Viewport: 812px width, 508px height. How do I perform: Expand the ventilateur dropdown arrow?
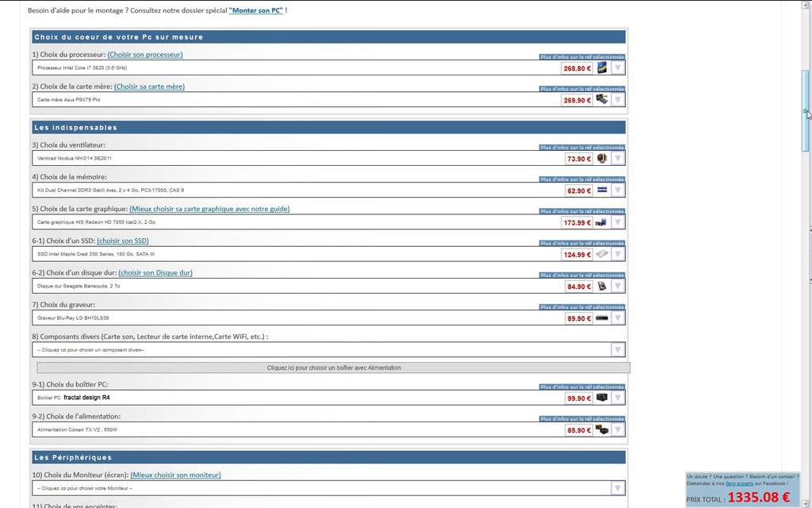617,159
